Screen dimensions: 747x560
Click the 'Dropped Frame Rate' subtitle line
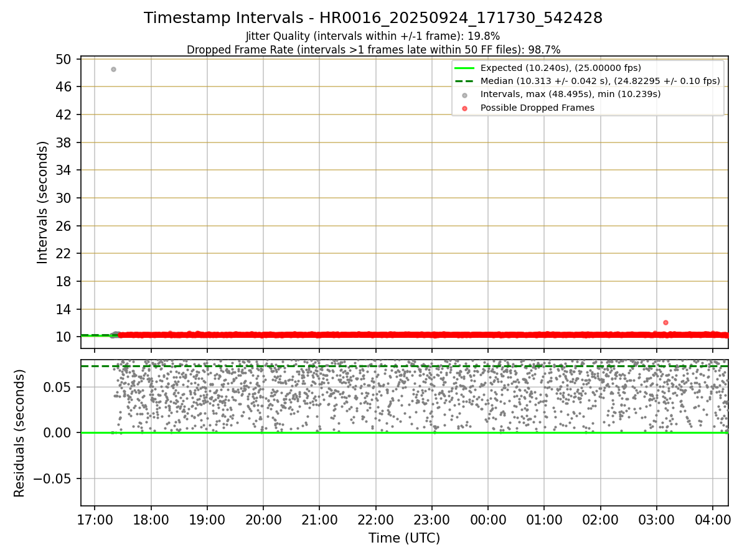(374, 49)
